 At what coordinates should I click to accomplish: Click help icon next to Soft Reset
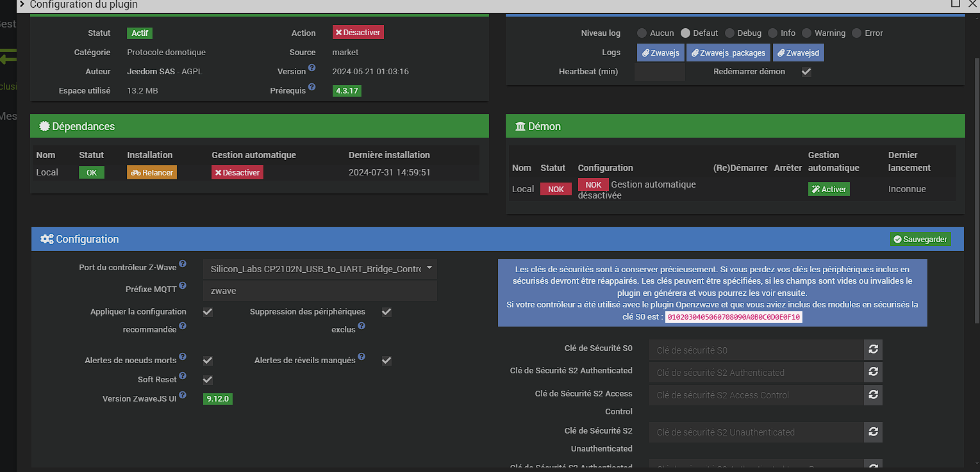click(x=183, y=376)
